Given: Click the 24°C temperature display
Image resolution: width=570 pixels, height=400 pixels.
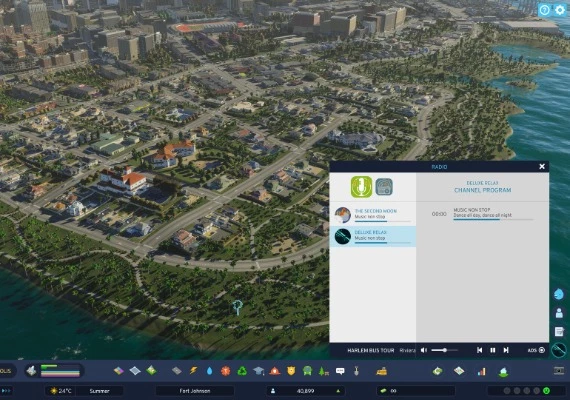Looking at the screenshot, I should tap(61, 391).
